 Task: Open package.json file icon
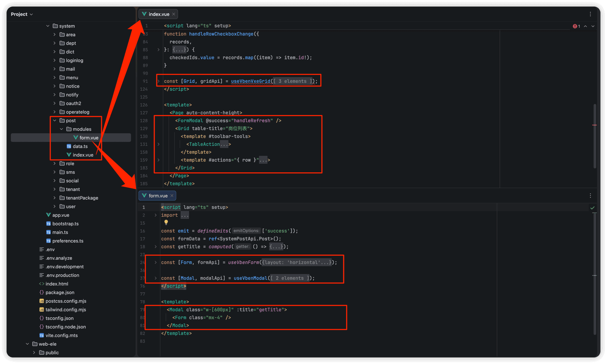[42, 292]
